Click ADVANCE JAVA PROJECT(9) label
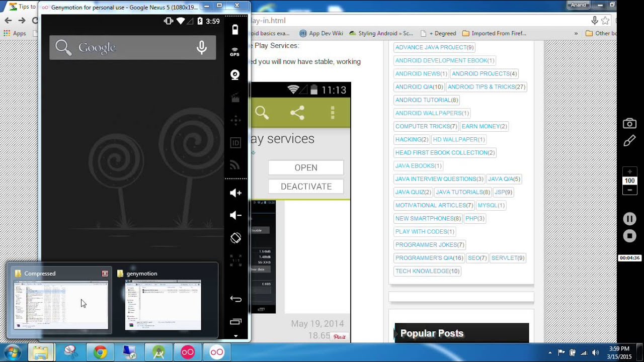 (435, 47)
